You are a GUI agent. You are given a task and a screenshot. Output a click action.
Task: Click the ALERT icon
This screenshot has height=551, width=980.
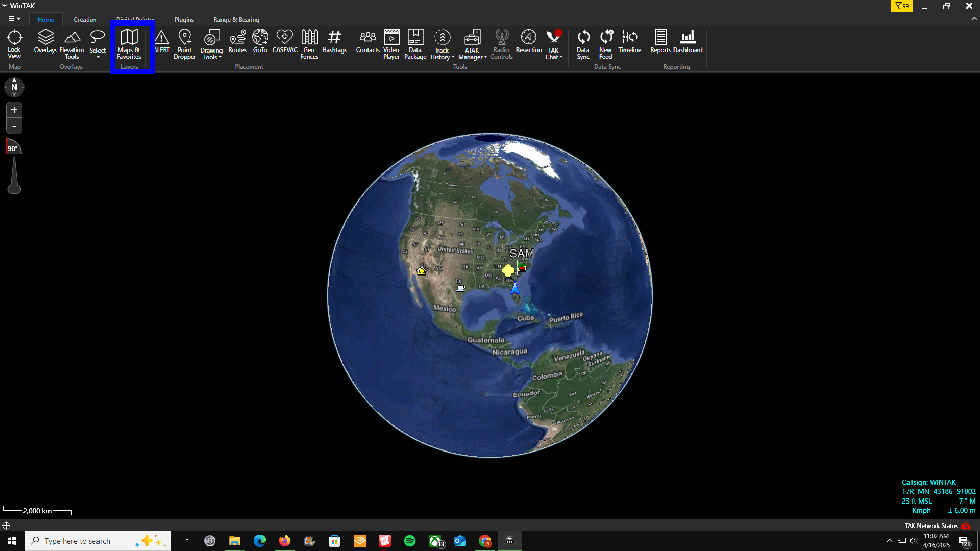click(x=162, y=41)
